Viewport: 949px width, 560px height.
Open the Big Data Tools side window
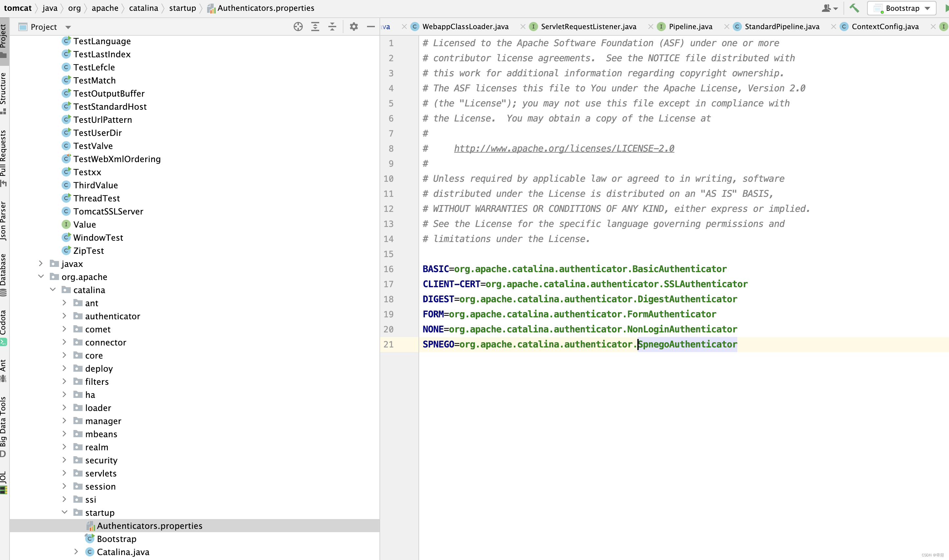[x=4, y=426]
